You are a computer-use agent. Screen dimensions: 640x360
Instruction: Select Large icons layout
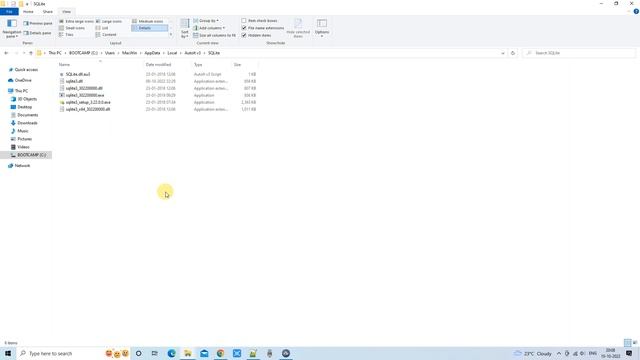(x=109, y=21)
